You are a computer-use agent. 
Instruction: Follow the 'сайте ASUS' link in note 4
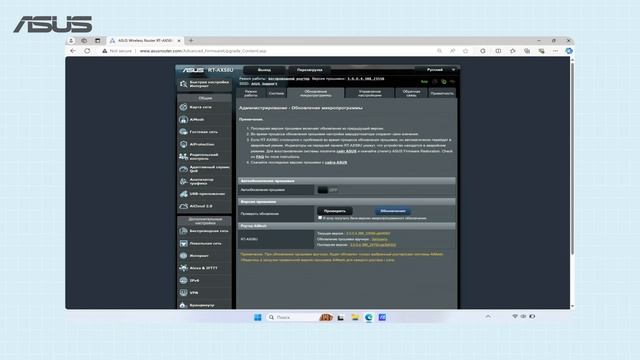point(336,162)
